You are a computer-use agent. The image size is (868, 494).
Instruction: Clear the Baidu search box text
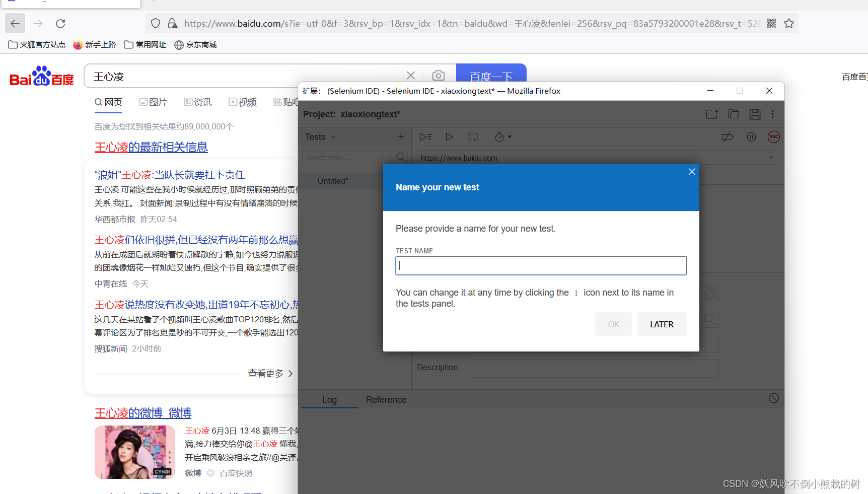click(x=411, y=76)
